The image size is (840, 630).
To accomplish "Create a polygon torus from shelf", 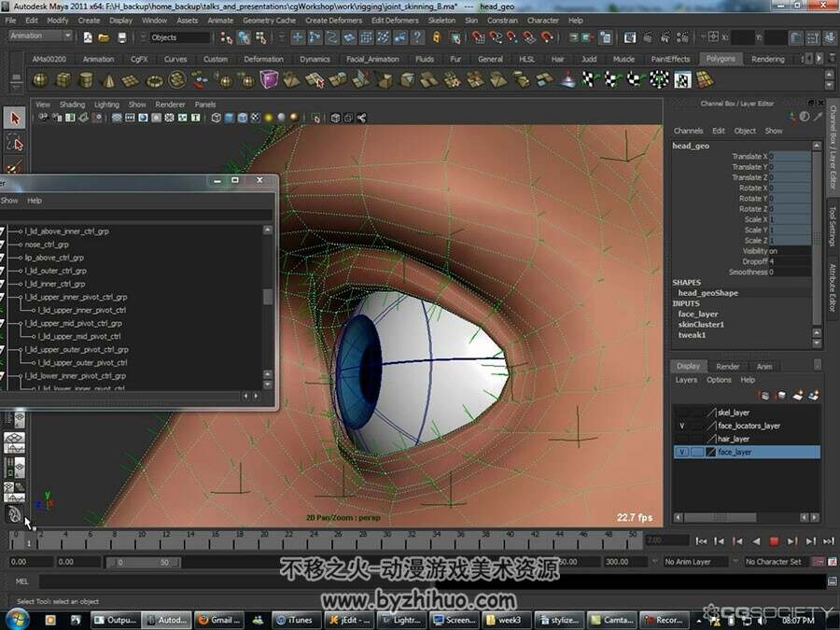I will [x=154, y=80].
